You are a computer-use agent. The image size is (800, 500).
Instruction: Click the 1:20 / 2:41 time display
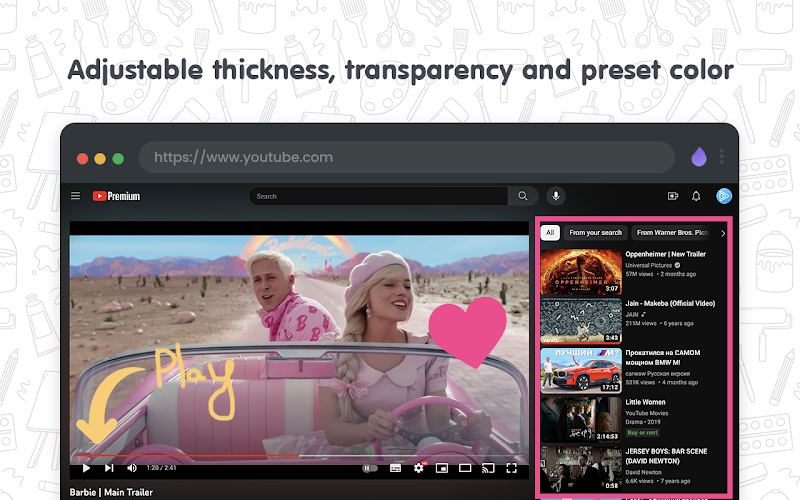click(161, 468)
